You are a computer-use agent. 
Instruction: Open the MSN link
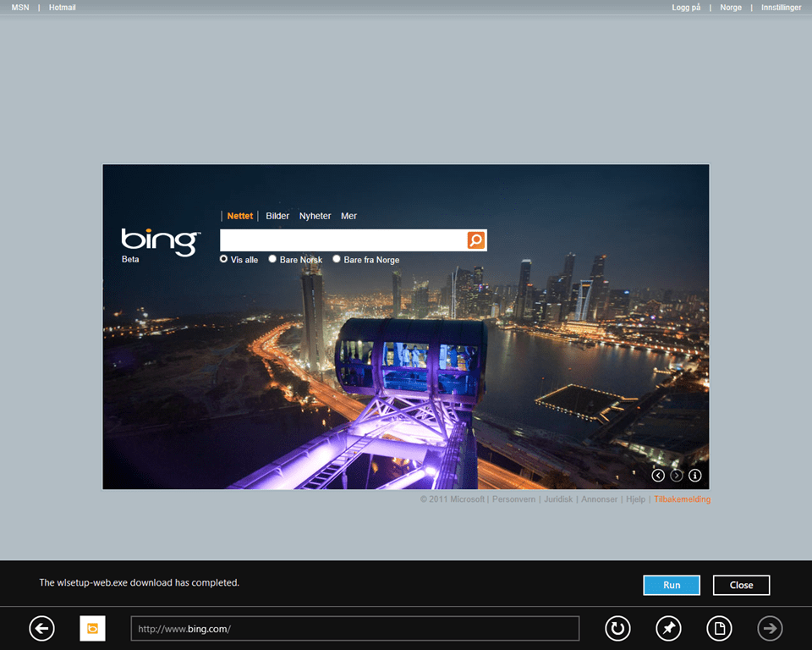click(20, 8)
